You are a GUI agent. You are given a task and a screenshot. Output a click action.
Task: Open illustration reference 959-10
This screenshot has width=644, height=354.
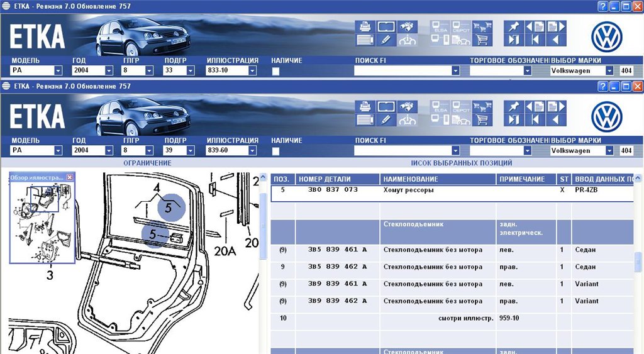coord(509,318)
